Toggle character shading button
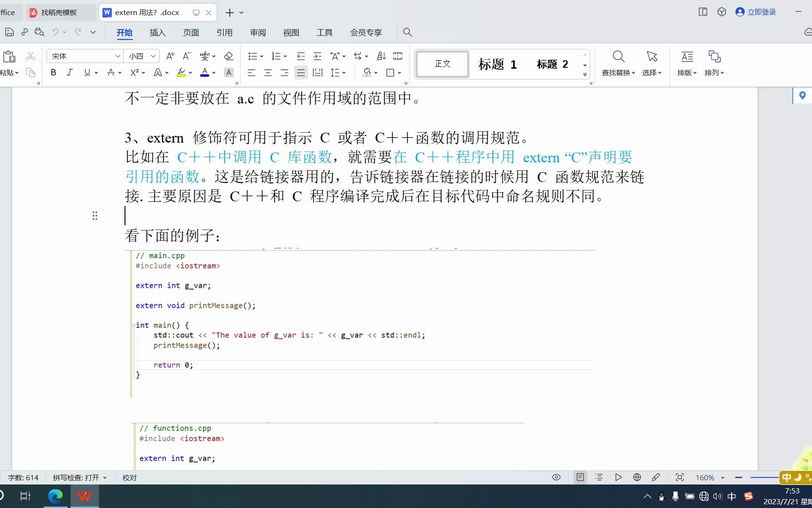 click(x=229, y=72)
